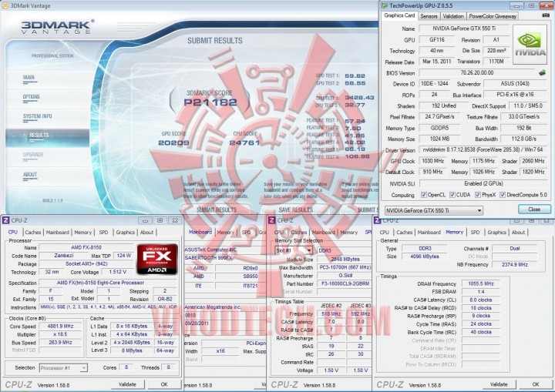
Task: Open the Options section in 3DMark Vantage
Action: coord(31,97)
